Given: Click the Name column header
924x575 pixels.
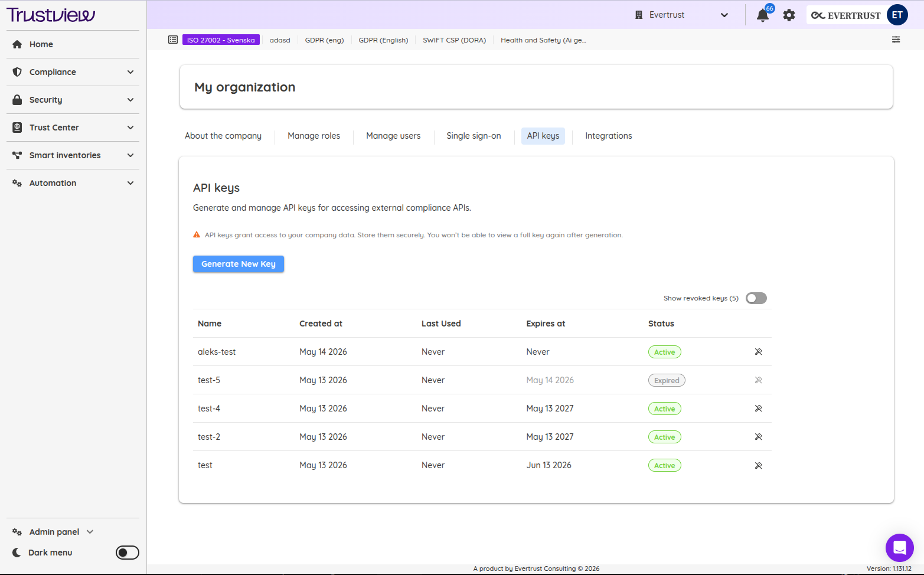Looking at the screenshot, I should [210, 324].
